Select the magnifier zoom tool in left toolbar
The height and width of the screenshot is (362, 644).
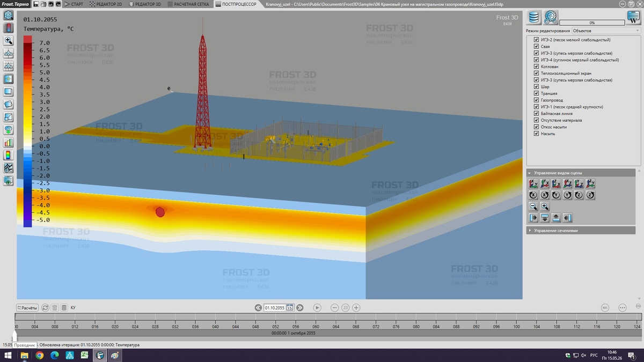(x=9, y=40)
